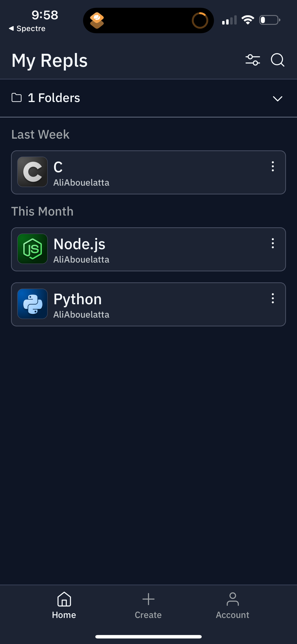This screenshot has width=297, height=644.
Task: Open the Node.js repl three-dot menu
Action: coord(273,243)
